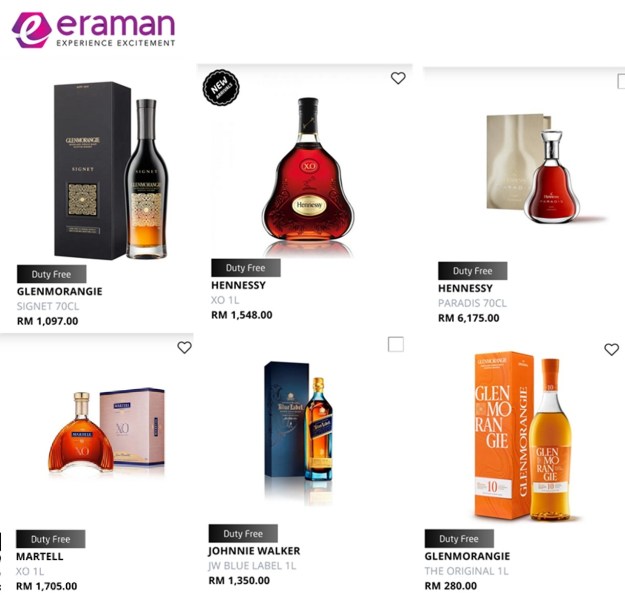The image size is (625, 604).
Task: Select the Martell XO 1L title
Action: coord(30,571)
